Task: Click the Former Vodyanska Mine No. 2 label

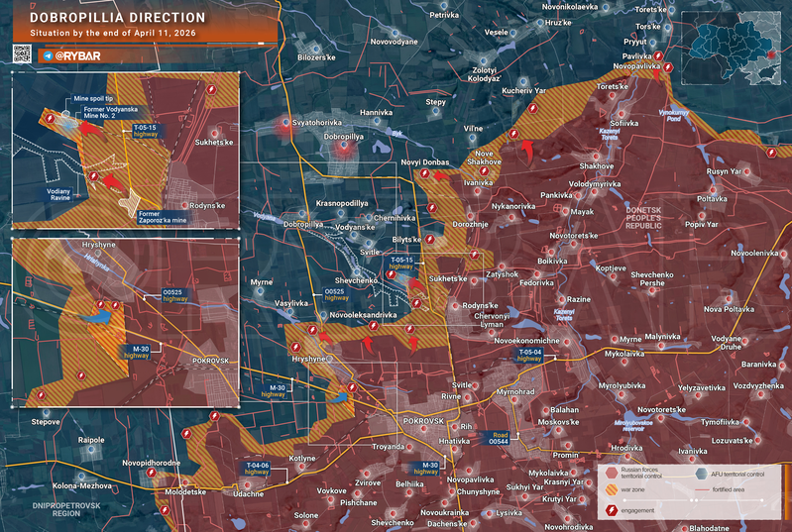Action: 110,112
